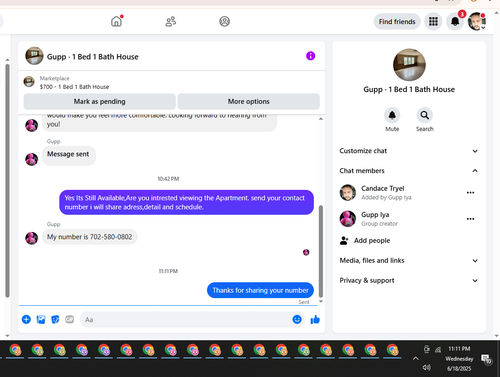Click the chat header listing avatar
This screenshot has width=500, height=377.
click(x=34, y=56)
